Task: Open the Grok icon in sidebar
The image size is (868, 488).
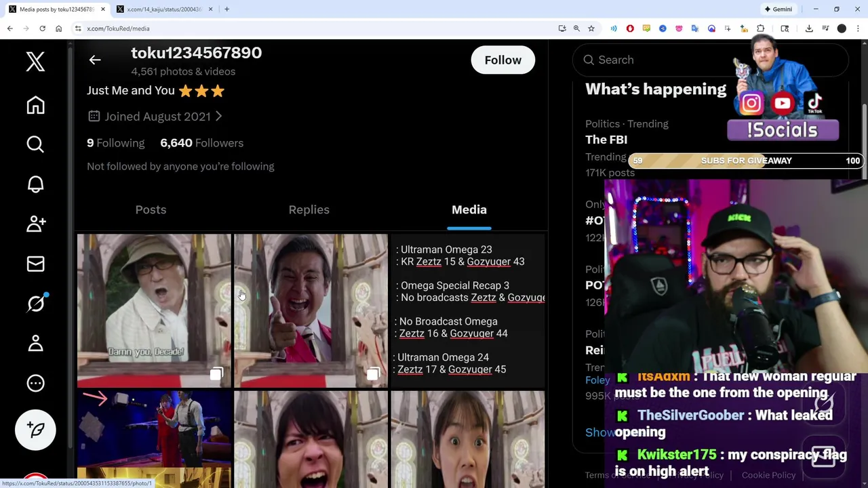Action: 35,303
